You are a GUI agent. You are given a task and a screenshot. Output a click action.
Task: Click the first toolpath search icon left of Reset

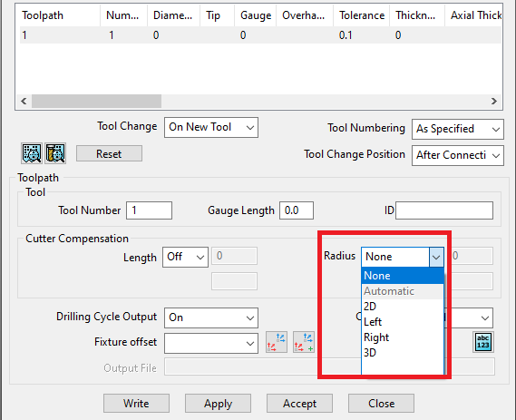click(32, 153)
